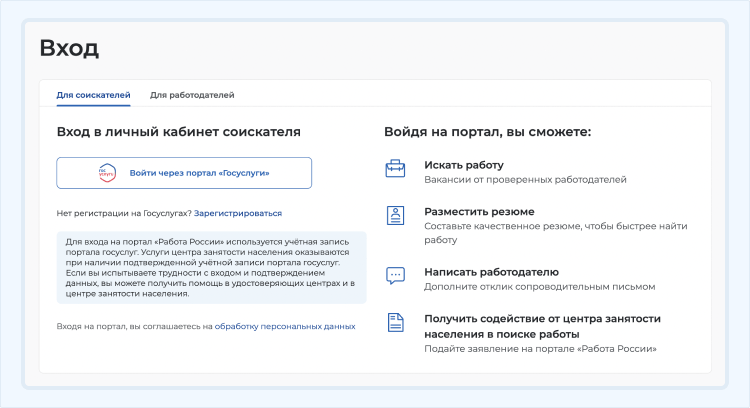This screenshot has height=408, width=750.
Task: Click the Искать работу heading
Action: [464, 165]
